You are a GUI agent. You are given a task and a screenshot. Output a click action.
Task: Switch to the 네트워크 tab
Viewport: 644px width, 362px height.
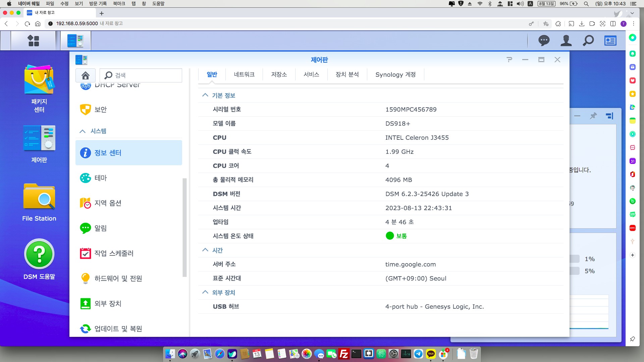click(x=244, y=74)
